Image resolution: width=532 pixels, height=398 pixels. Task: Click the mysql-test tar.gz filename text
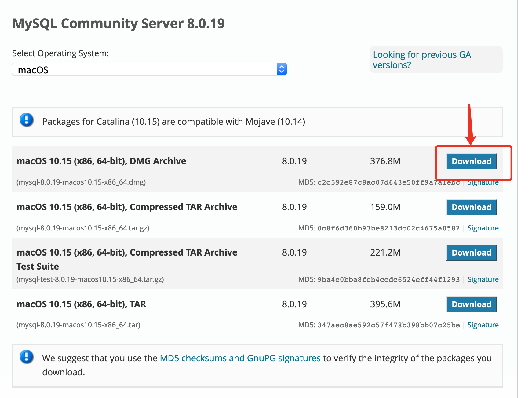pyautogui.click(x=90, y=279)
